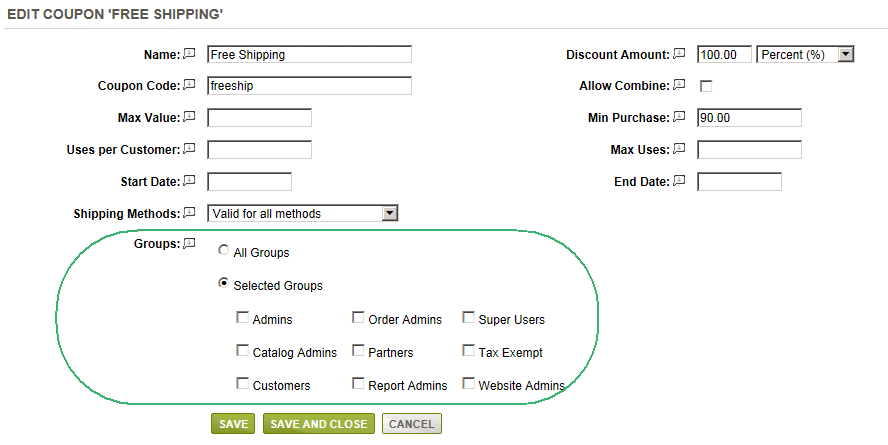Tick the Tax Exempt group checkbox
The height and width of the screenshot is (445, 888).
pyautogui.click(x=468, y=350)
